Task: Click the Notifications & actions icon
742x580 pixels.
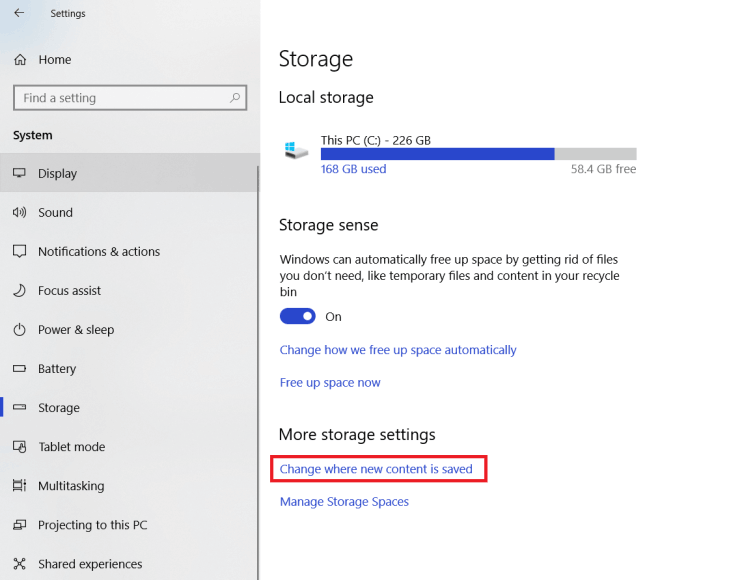Action: (19, 251)
